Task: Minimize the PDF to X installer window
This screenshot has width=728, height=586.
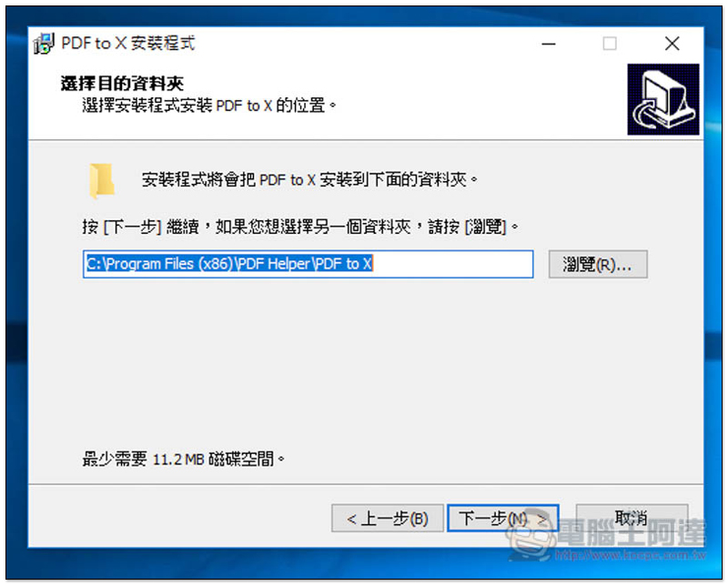Action: point(549,44)
